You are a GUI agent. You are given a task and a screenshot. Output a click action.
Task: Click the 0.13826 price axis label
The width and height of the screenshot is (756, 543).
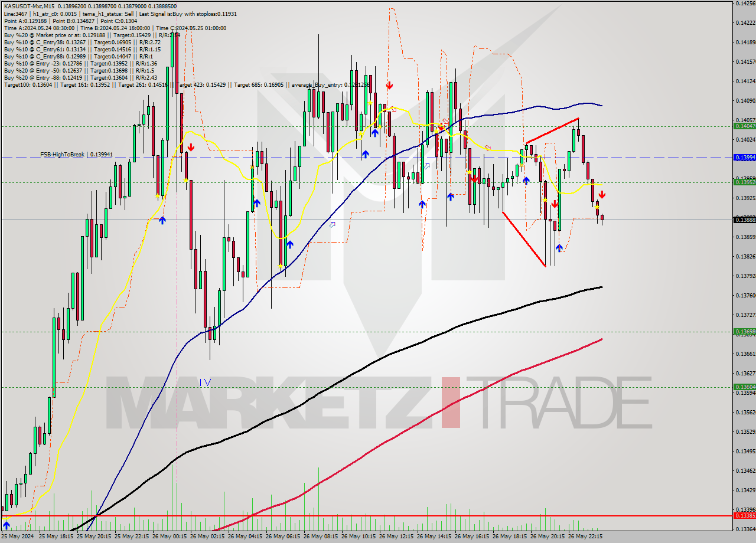click(745, 257)
